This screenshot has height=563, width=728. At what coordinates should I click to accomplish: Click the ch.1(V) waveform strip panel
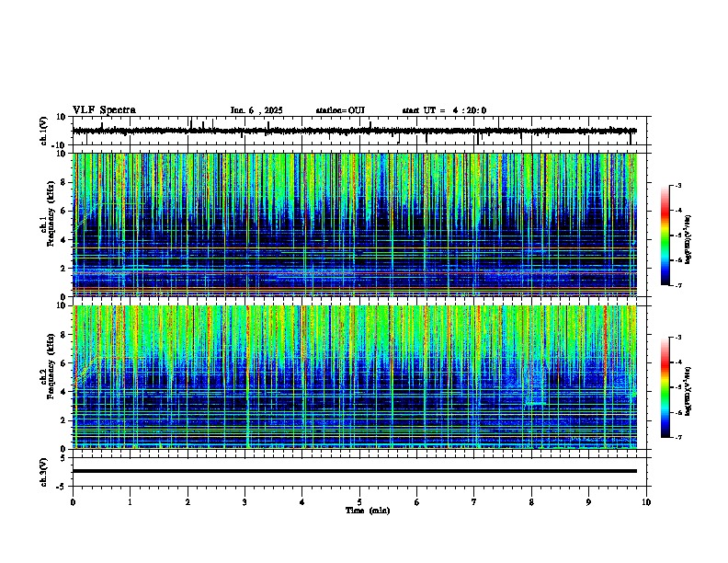[359, 131]
